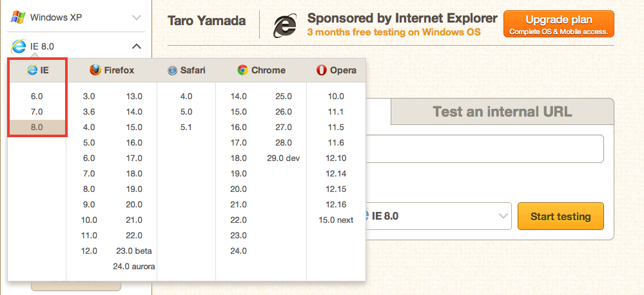Select the Opera browser icon
Image resolution: width=644 pixels, height=295 pixels.
[x=321, y=70]
